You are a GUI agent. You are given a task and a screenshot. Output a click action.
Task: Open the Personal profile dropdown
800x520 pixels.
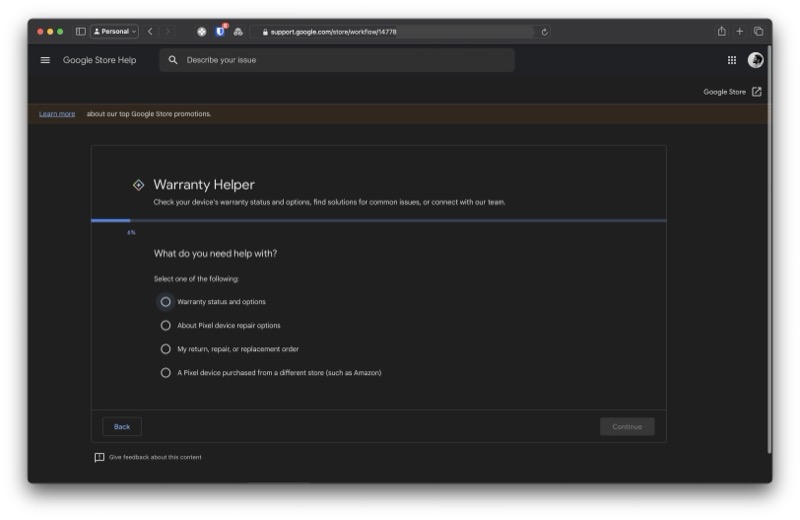coord(114,32)
